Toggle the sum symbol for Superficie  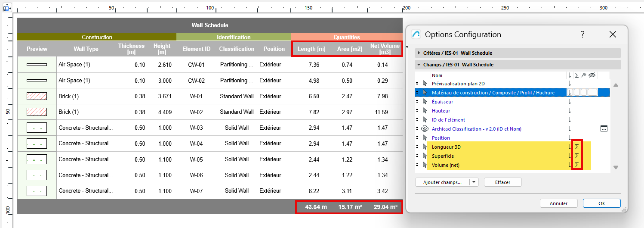577,156
